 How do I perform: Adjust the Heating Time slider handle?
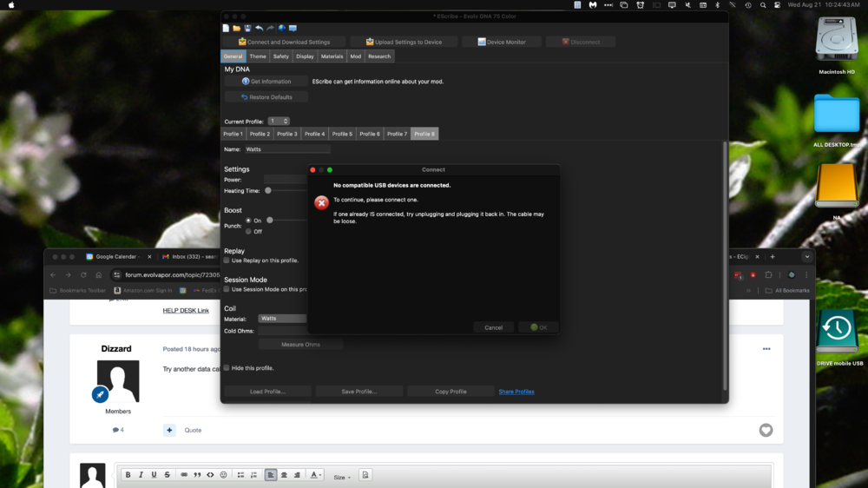coord(268,190)
